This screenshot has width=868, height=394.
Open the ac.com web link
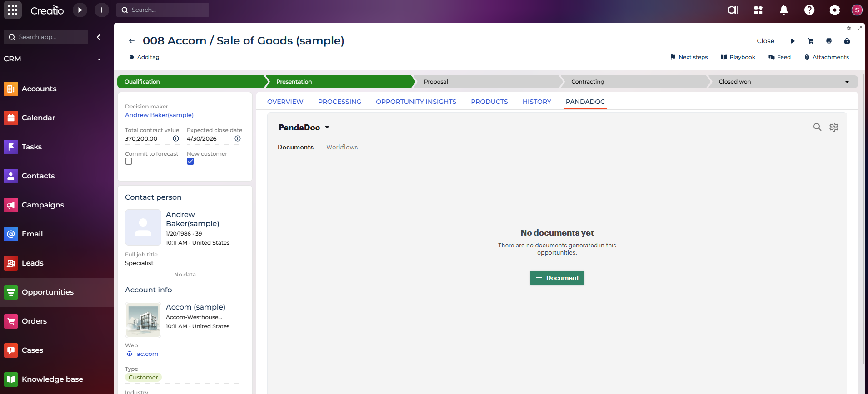[147, 354]
